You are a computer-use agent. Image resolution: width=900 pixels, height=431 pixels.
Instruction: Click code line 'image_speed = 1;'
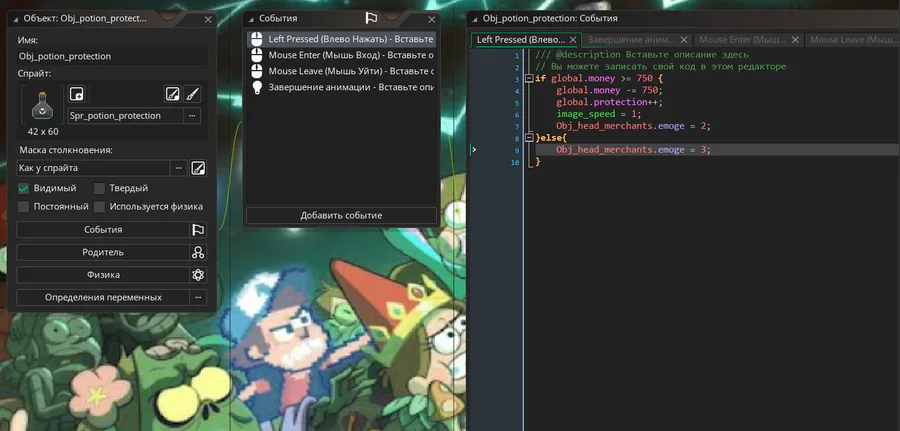(x=599, y=114)
